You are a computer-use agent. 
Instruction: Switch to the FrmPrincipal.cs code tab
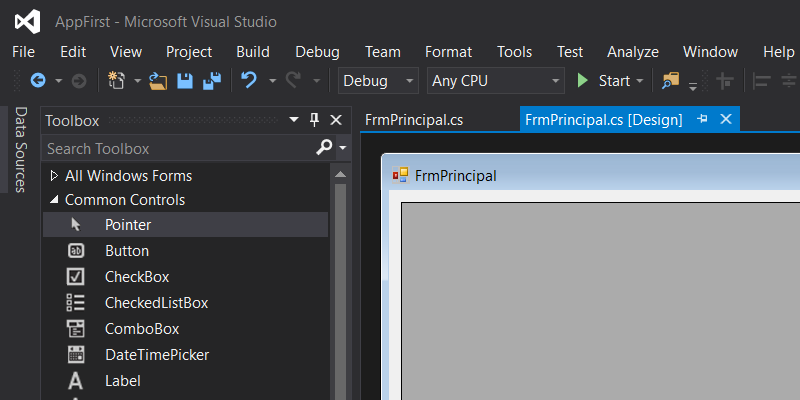414,120
